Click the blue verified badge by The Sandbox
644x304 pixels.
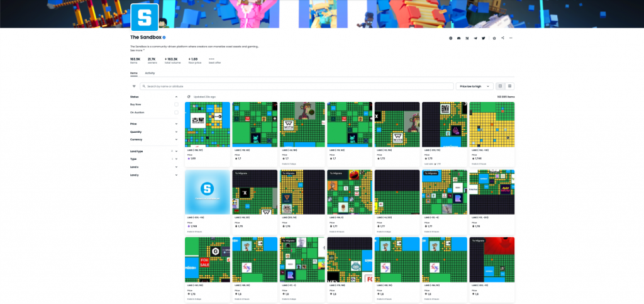pyautogui.click(x=164, y=37)
